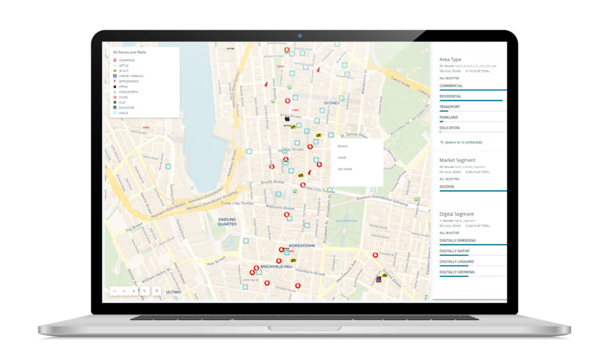Select the Commercial area type category
Image resolution: width=607 pixels, height=364 pixels.
click(451, 86)
